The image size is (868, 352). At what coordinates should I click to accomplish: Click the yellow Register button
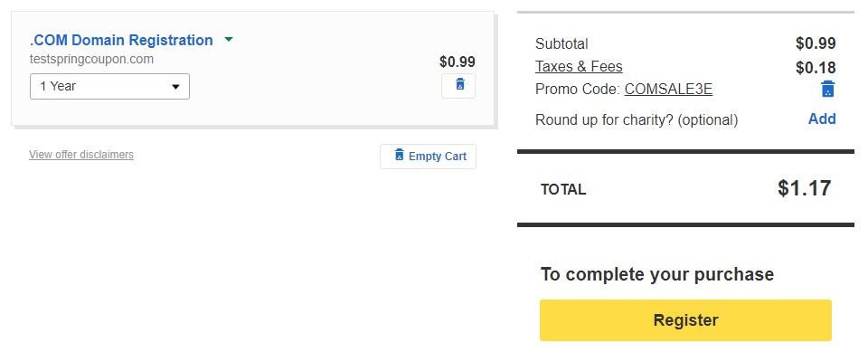[x=685, y=319]
